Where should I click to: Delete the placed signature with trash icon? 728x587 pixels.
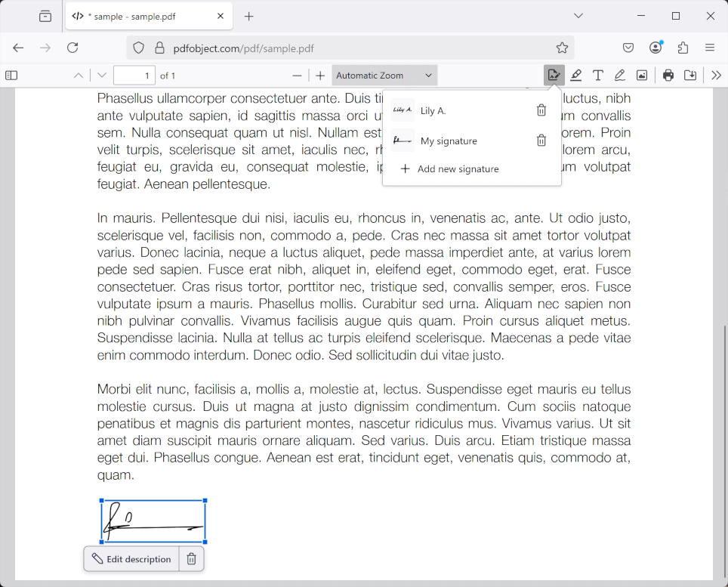click(x=191, y=559)
